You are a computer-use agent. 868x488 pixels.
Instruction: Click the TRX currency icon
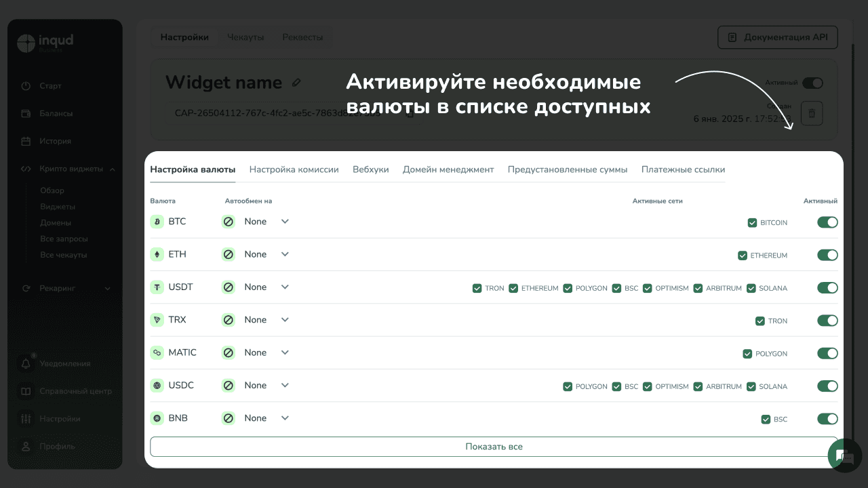click(157, 320)
